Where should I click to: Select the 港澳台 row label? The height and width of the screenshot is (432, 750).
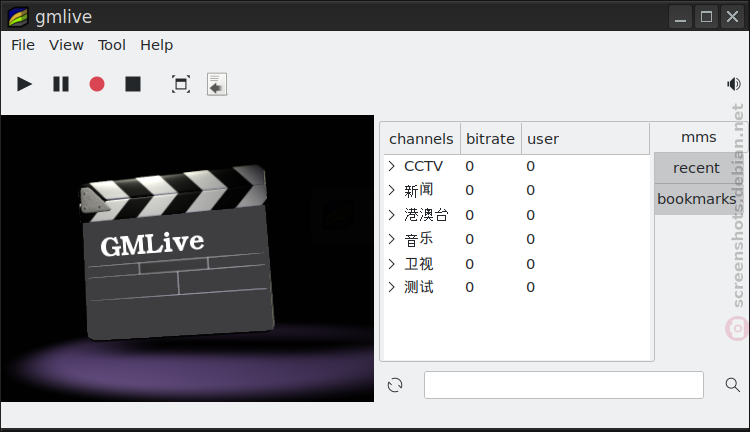[x=426, y=215]
